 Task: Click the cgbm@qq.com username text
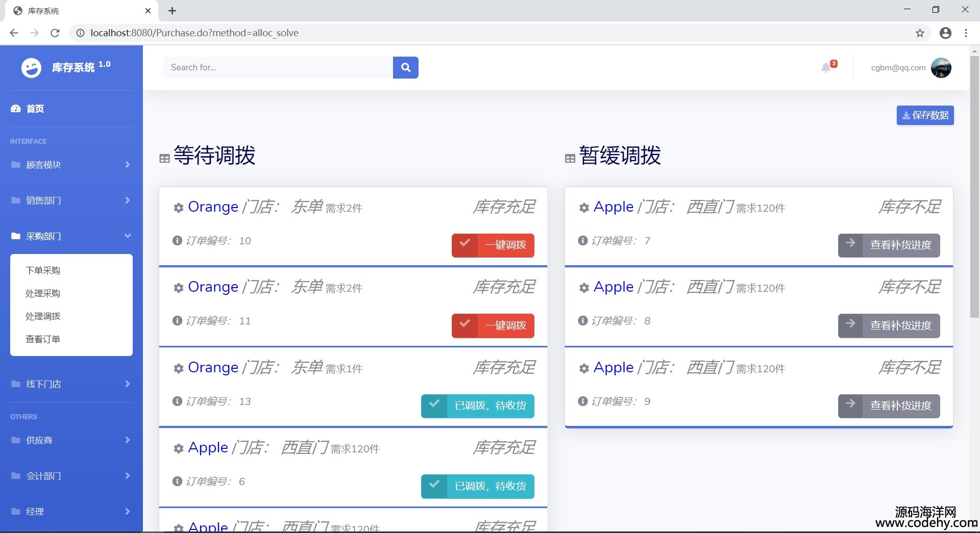898,68
